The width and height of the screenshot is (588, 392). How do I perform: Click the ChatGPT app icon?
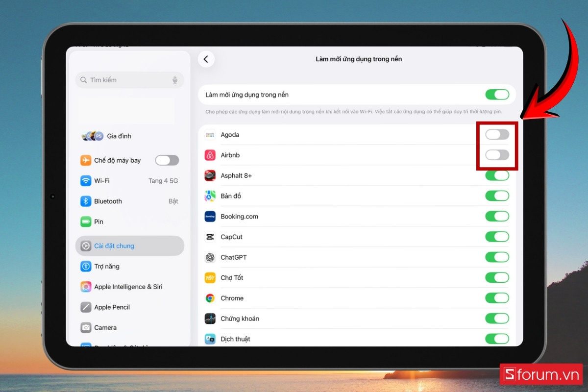coord(210,257)
